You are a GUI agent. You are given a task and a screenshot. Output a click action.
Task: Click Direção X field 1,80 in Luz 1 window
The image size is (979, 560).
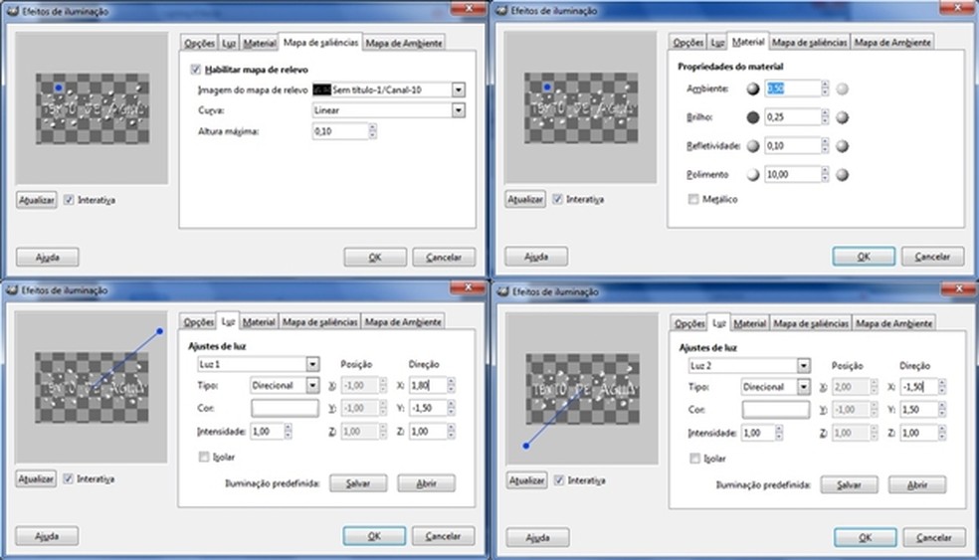(428, 385)
